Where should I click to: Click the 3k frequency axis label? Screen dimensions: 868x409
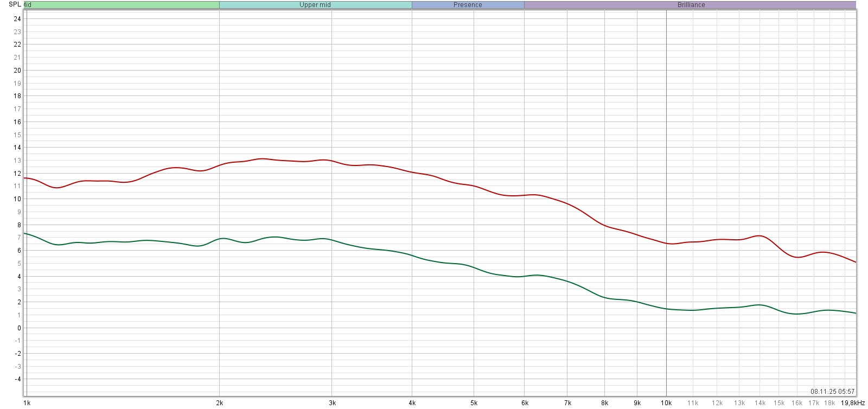(332, 403)
